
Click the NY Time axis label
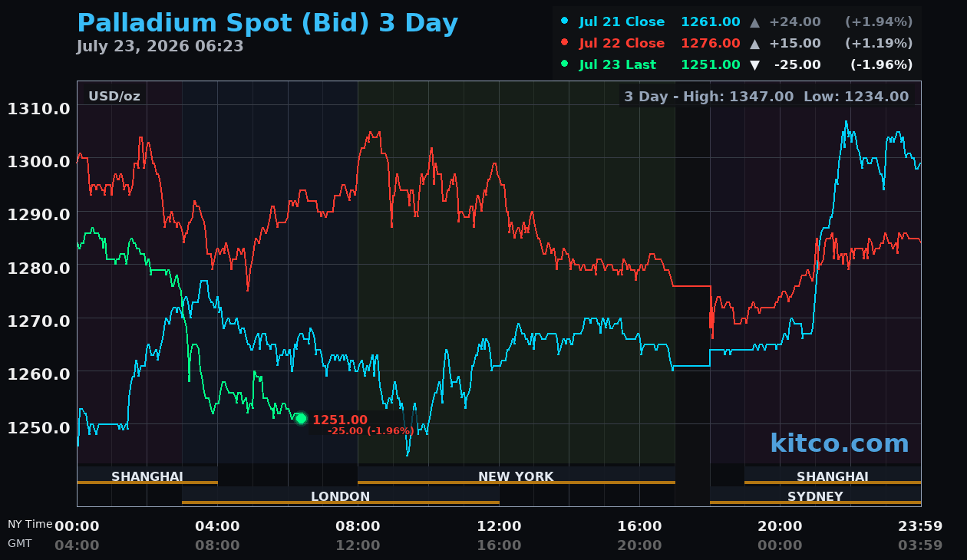tap(30, 525)
